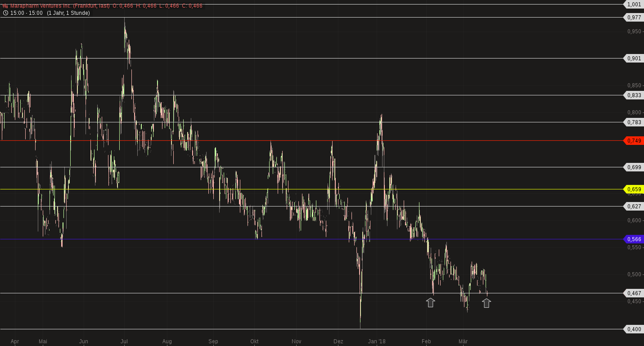
Task: Select the right up-arrow marker near March
Action: click(486, 303)
